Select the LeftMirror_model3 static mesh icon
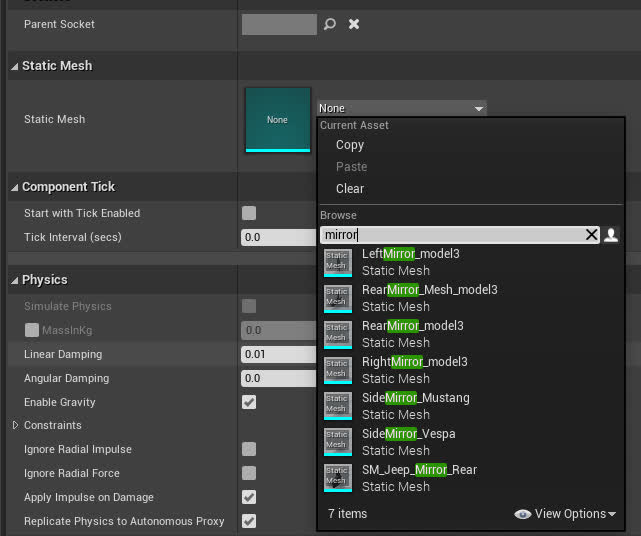Viewport: 641px width, 536px height. click(338, 262)
